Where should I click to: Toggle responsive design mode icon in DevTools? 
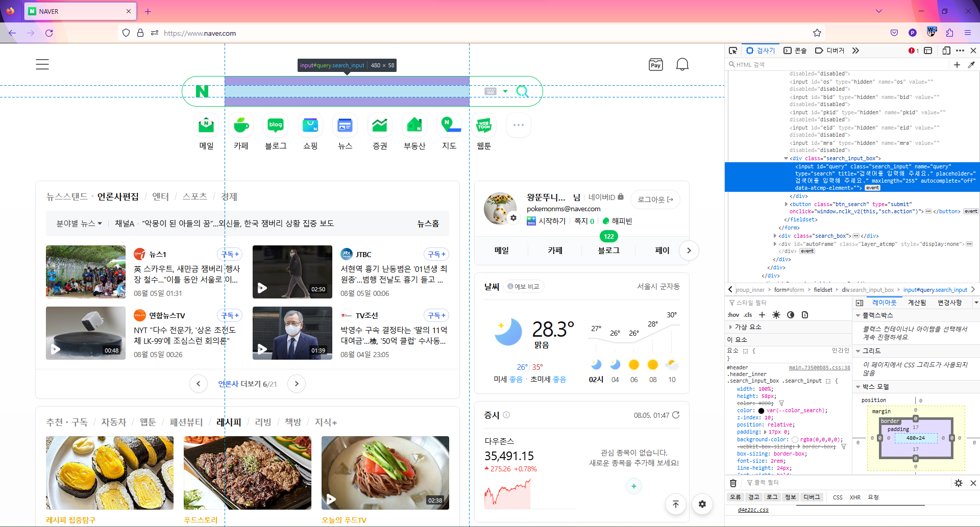(946, 51)
